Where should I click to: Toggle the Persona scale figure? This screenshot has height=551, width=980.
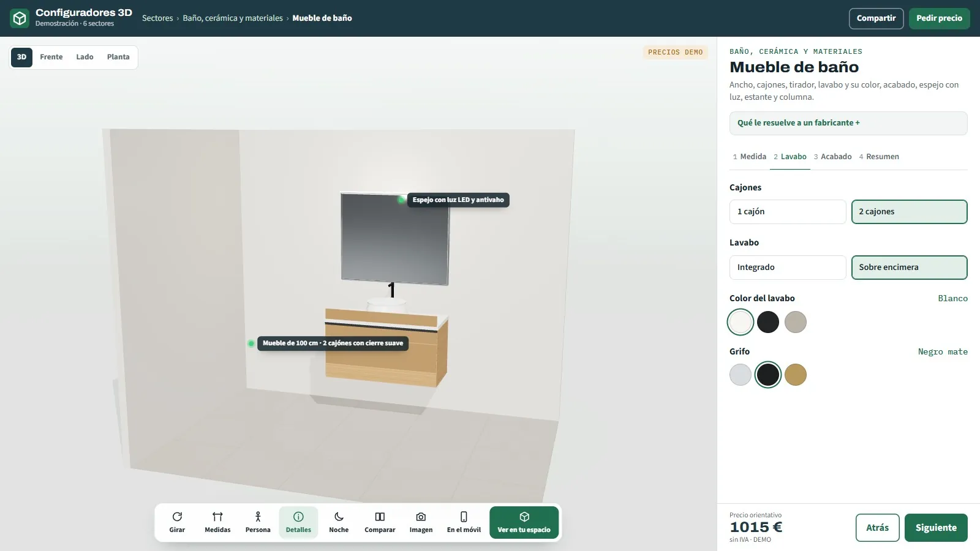point(258,522)
